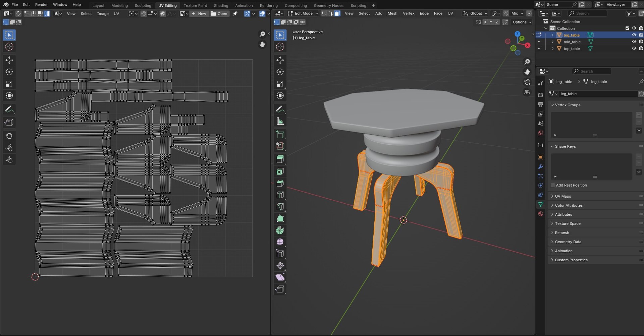Select the Move tool in the UV editor
Viewport: 644px width, 336px height.
point(9,60)
